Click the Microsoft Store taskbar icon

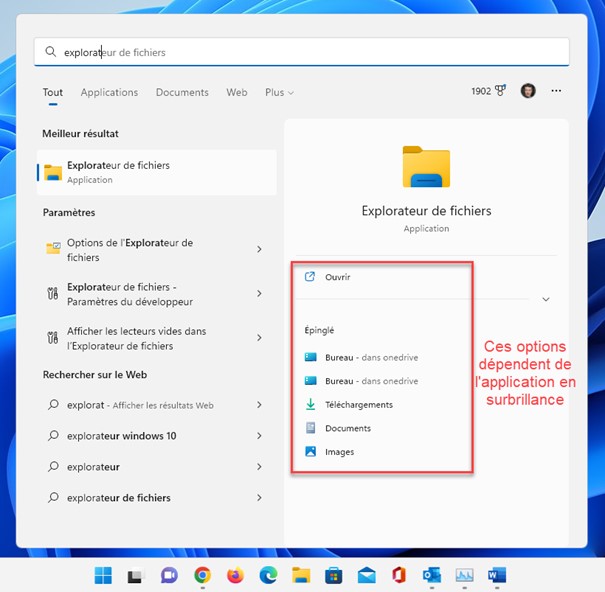pos(334,575)
